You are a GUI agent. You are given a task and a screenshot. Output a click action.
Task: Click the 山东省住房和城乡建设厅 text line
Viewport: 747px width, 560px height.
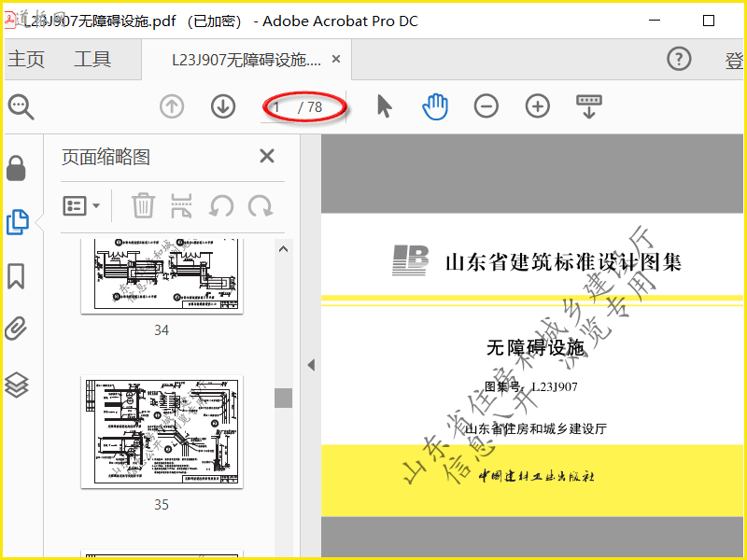pos(535,428)
